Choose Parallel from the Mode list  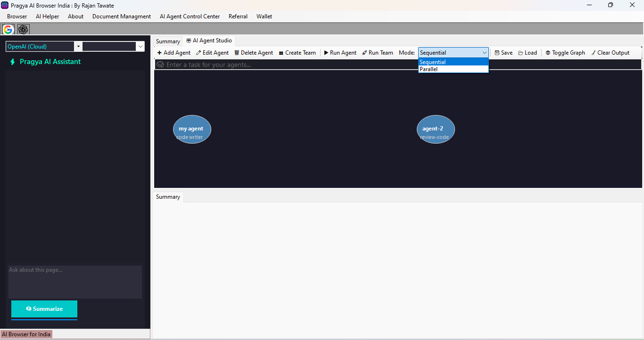tap(429, 69)
